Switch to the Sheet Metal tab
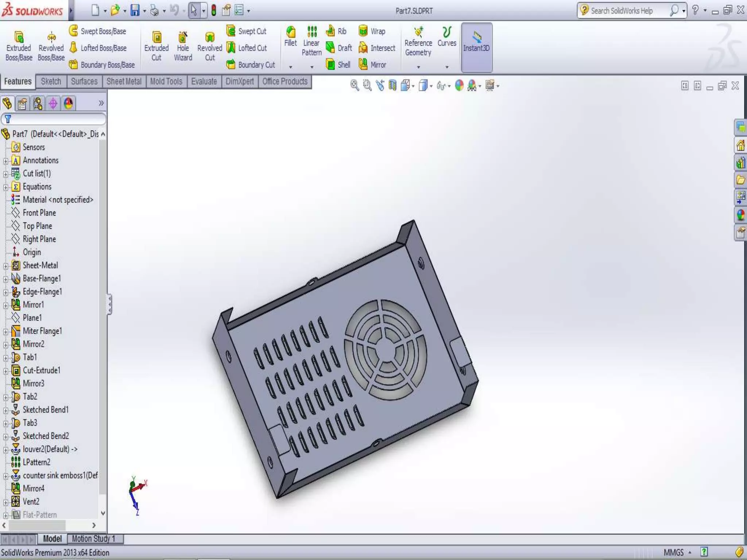Image resolution: width=747 pixels, height=560 pixels. [x=124, y=81]
